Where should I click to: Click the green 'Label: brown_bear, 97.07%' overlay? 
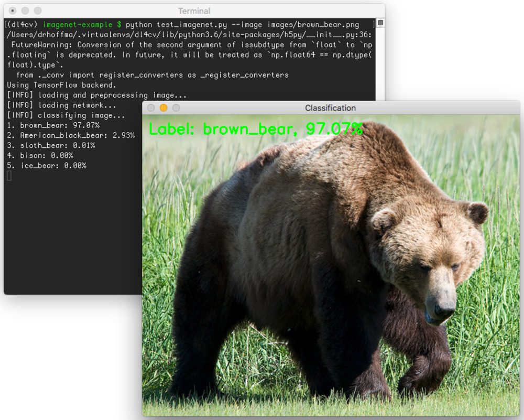point(256,129)
